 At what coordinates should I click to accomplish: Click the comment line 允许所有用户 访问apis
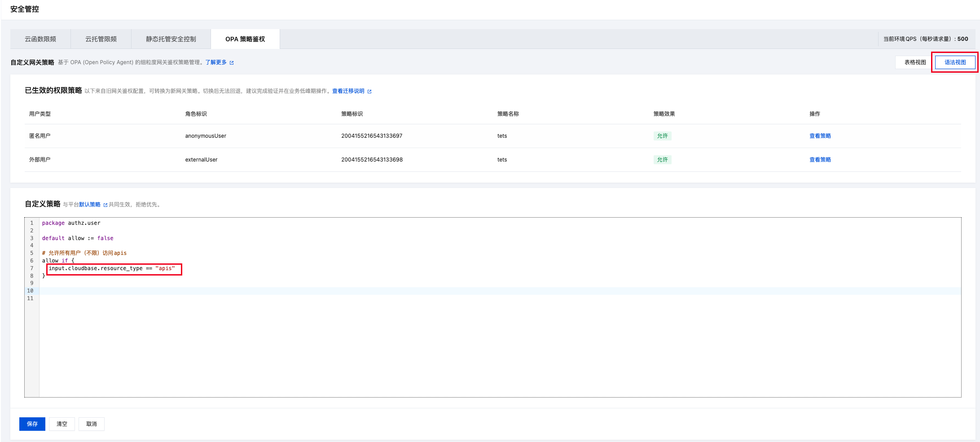point(84,253)
